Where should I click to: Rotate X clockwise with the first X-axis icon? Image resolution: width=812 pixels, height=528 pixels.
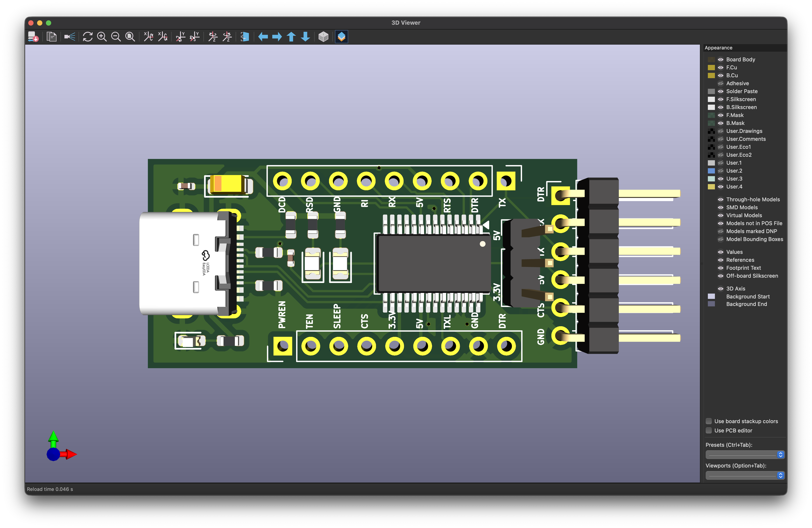point(148,36)
